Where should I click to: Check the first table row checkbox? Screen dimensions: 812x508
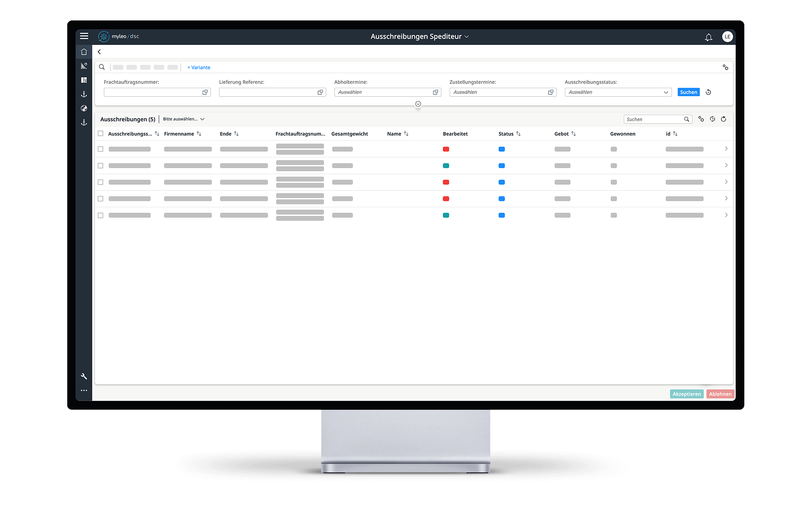click(101, 149)
